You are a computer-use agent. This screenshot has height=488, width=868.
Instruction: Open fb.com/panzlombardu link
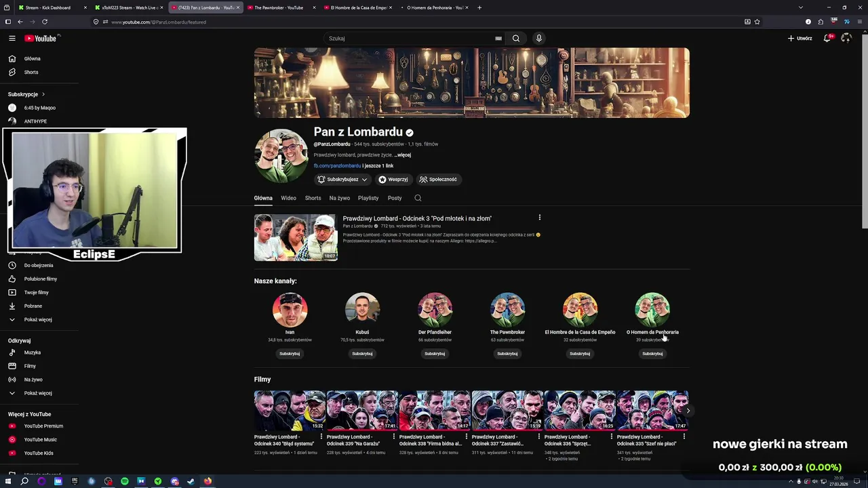[x=337, y=166]
